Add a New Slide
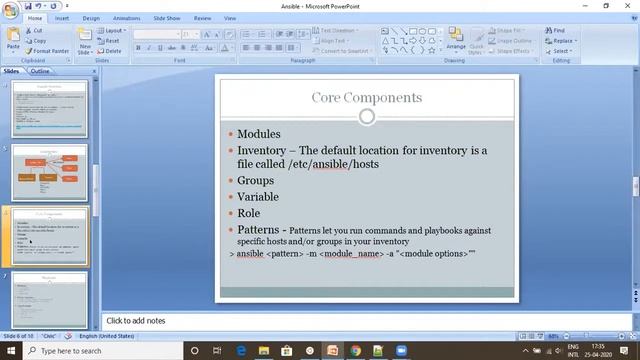The height and width of the screenshot is (360, 640). pos(85,41)
